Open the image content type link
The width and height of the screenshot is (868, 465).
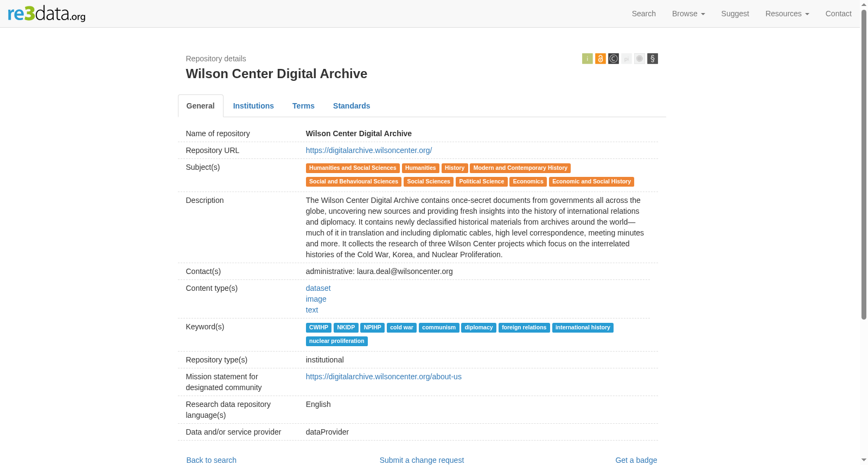[x=316, y=299]
